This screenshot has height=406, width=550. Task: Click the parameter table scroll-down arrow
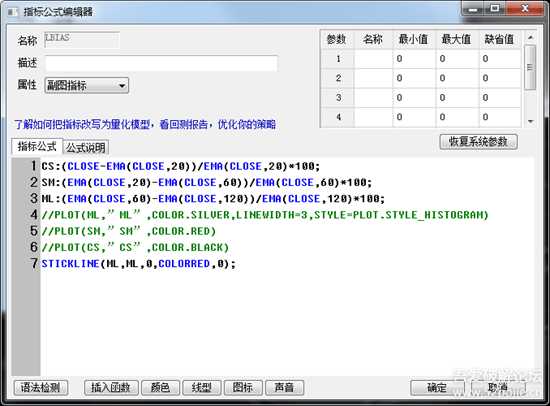(530, 121)
